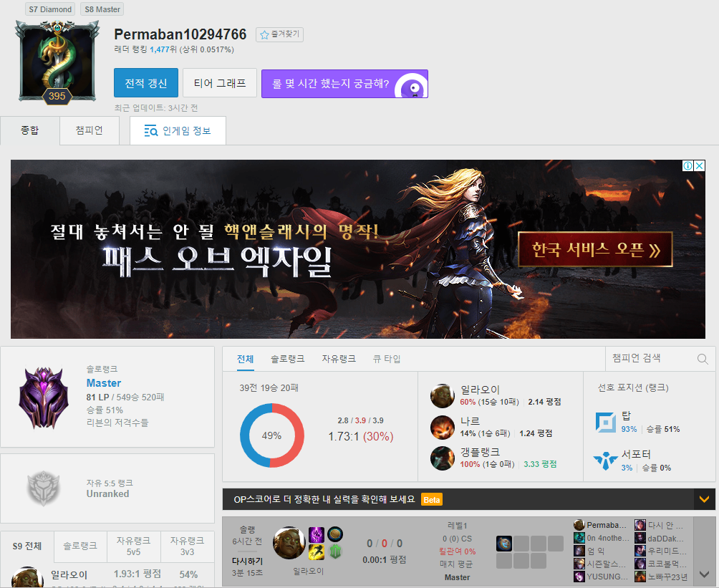Screen dimensions: 719x588
Task: Click the Gnar champion portrait icon
Action: [442, 428]
